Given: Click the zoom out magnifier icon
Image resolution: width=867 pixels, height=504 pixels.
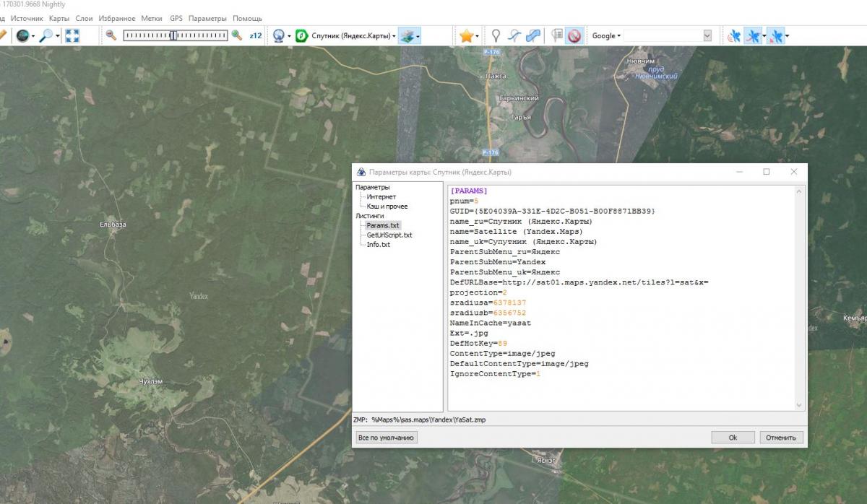Looking at the screenshot, I should pos(111,35).
